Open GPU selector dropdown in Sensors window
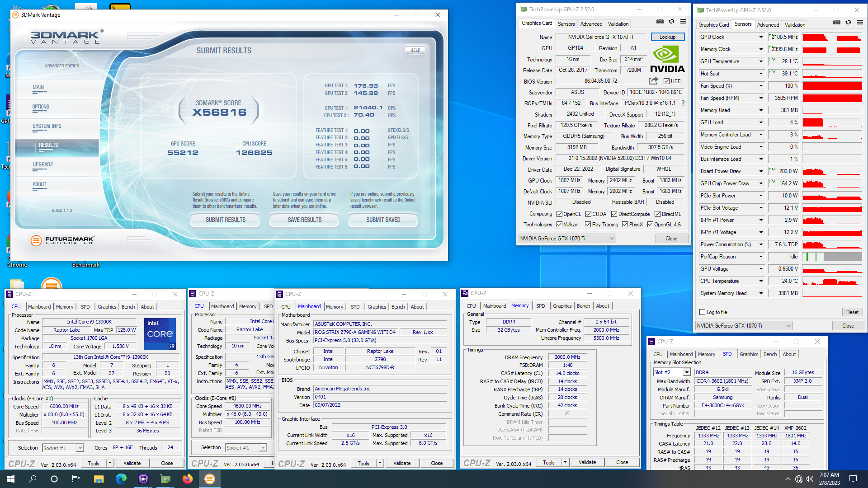 click(x=744, y=326)
